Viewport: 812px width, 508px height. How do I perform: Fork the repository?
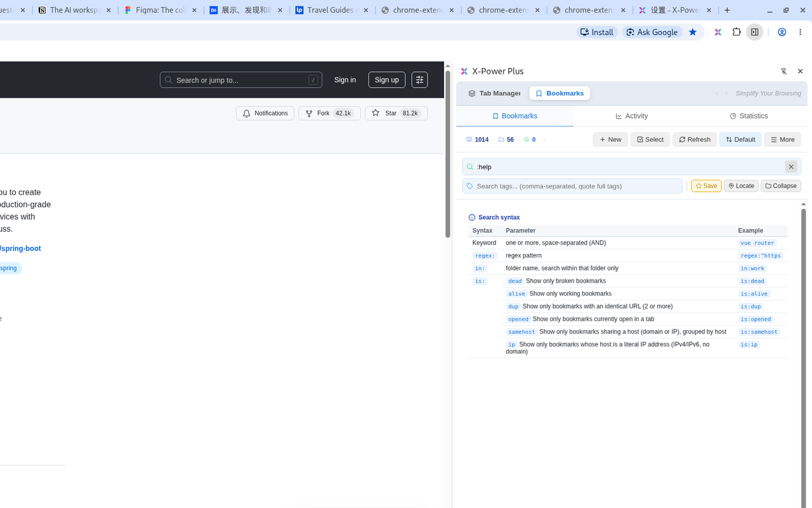pos(329,114)
